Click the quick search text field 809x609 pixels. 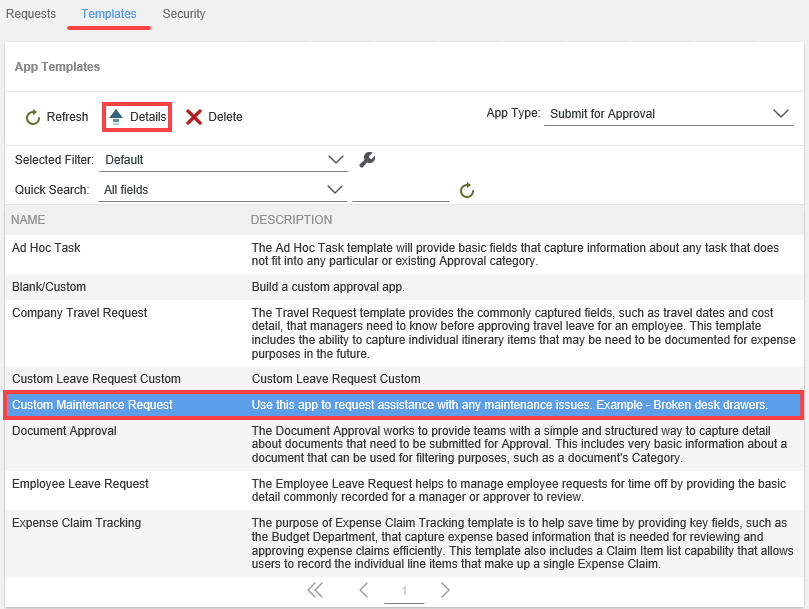[x=400, y=190]
